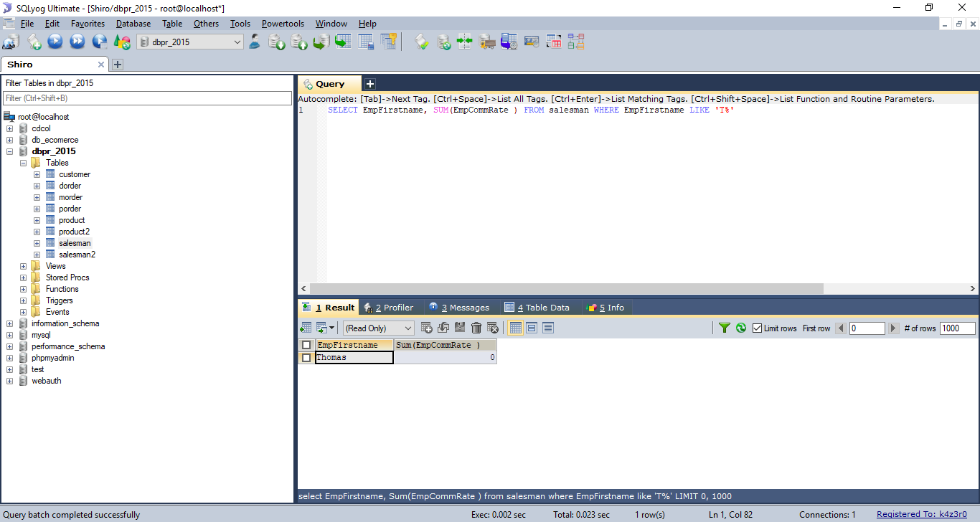
Task: Click the backup database export icon
Action: [299, 42]
